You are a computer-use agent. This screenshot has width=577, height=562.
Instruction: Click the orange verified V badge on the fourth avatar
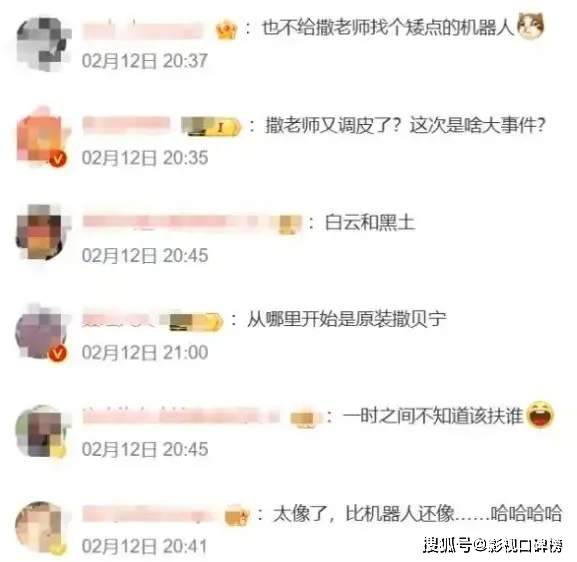click(x=58, y=354)
